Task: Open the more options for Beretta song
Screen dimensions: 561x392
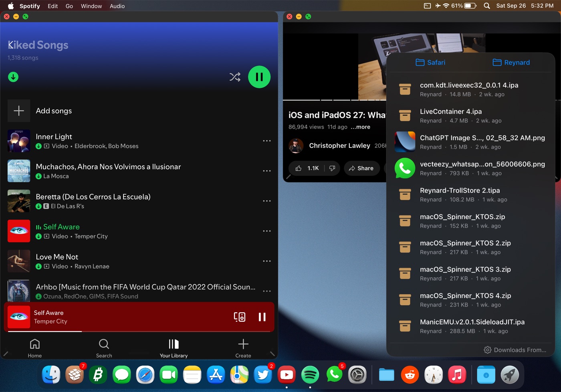Action: [267, 201]
